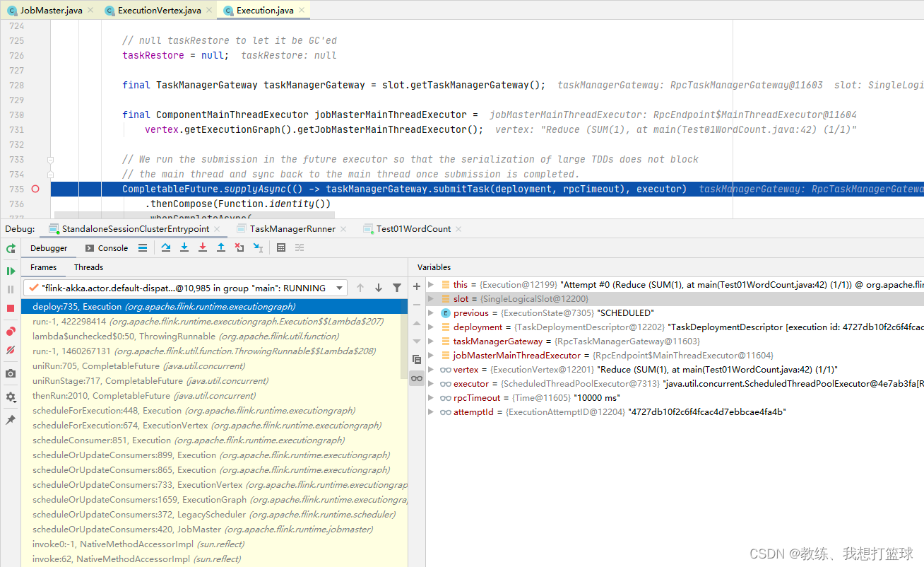Click the frames filter funnel icon
924x567 pixels.
click(397, 288)
